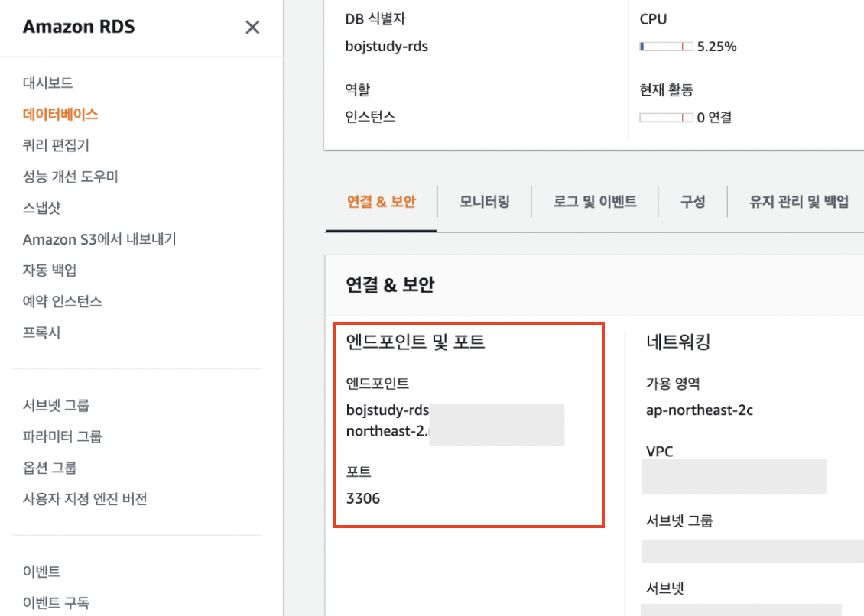Go to 파라미터 그룹
864x616 pixels.
62,437
